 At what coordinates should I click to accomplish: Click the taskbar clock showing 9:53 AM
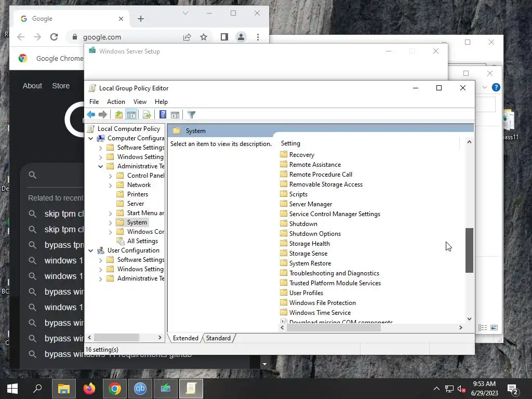[x=484, y=389]
